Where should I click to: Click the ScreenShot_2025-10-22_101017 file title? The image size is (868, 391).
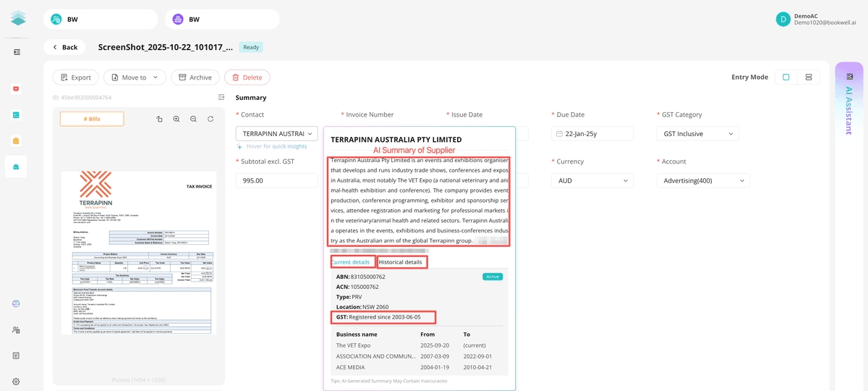point(166,47)
